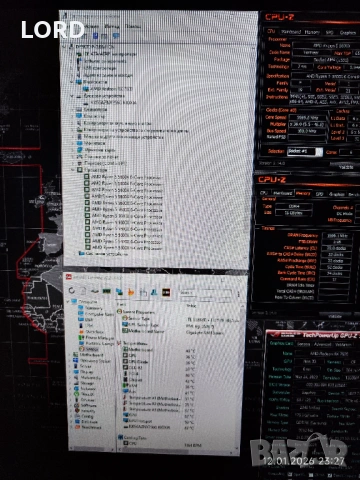Viewport: 360px width, 480px height.
Task: Click monitor scan icon in Device Manager toolbar
Action: pyautogui.click(x=116, y=35)
